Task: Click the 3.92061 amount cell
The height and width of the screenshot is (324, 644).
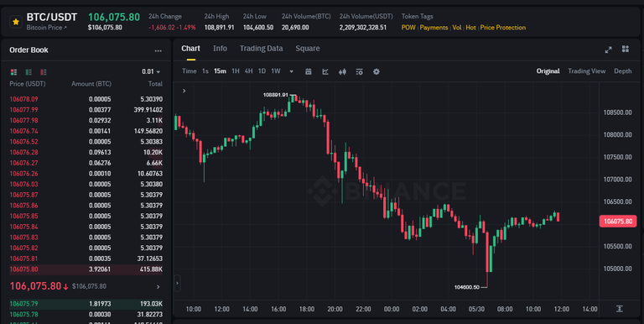Action: coord(100,269)
